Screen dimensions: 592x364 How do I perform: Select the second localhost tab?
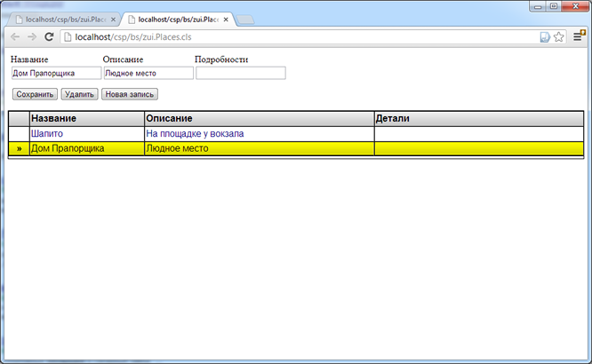coord(178,20)
